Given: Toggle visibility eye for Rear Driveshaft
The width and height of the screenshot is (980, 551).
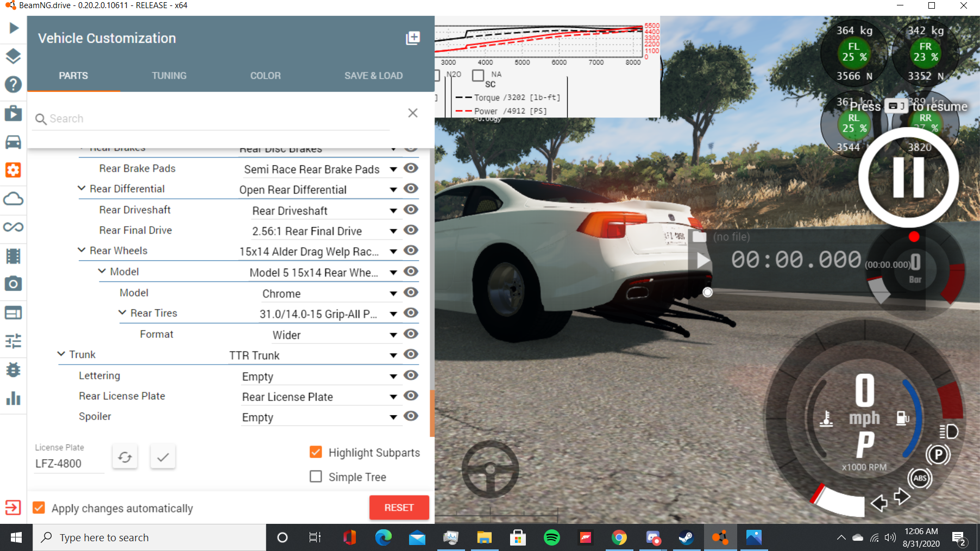Looking at the screenshot, I should click(411, 209).
